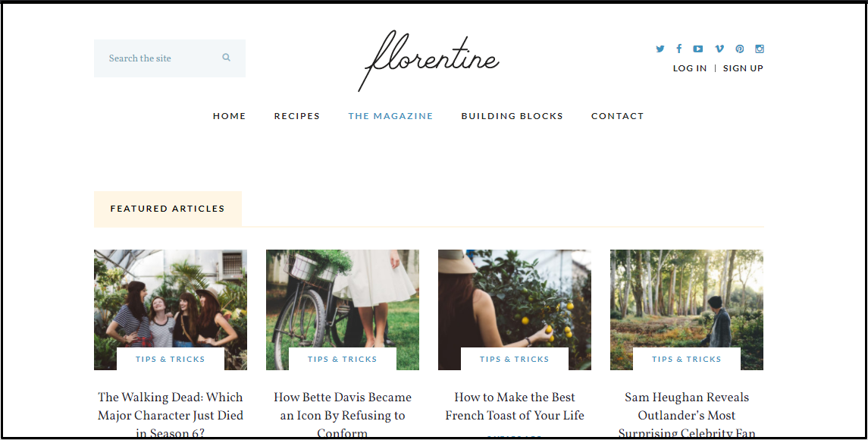The height and width of the screenshot is (440, 868).
Task: Open the Facebook social icon
Action: (678, 49)
